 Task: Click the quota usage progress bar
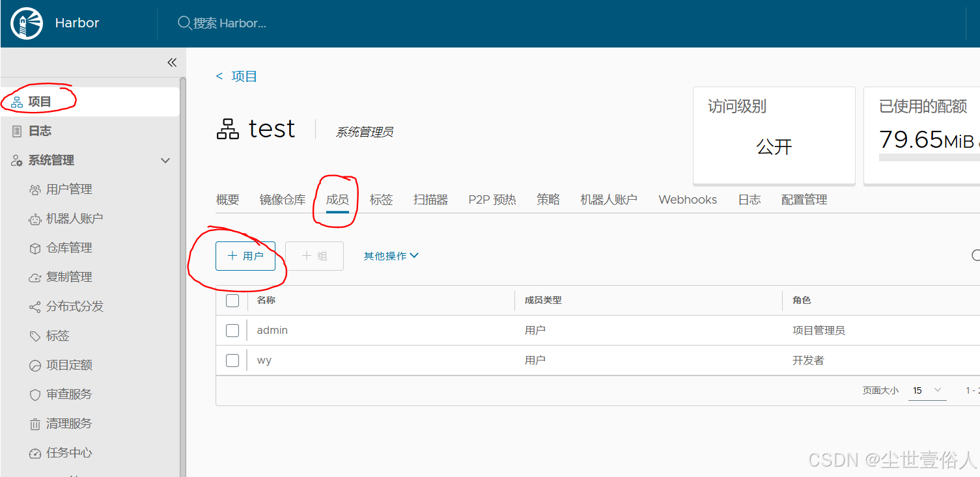(929, 157)
